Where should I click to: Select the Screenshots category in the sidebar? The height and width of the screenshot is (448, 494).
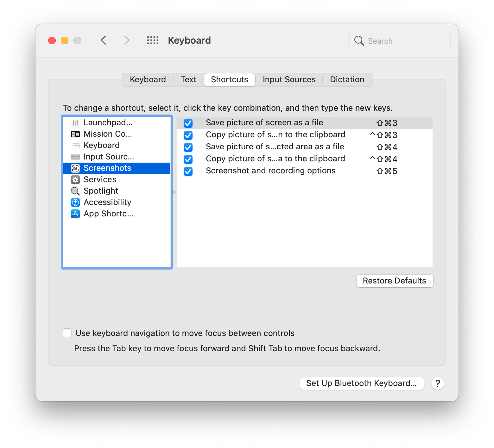[107, 168]
